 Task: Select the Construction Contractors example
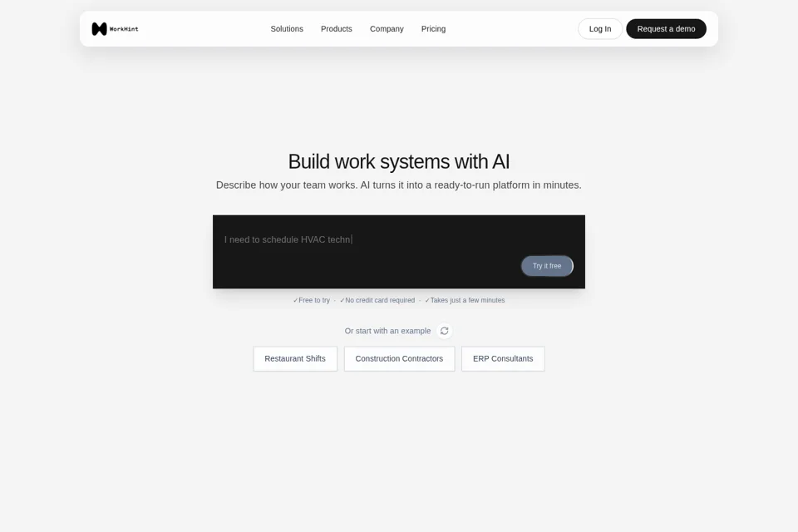[x=400, y=359]
